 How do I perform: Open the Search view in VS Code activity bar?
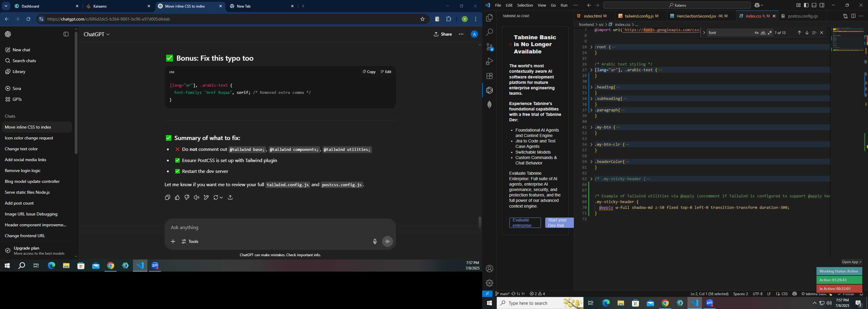point(489,32)
